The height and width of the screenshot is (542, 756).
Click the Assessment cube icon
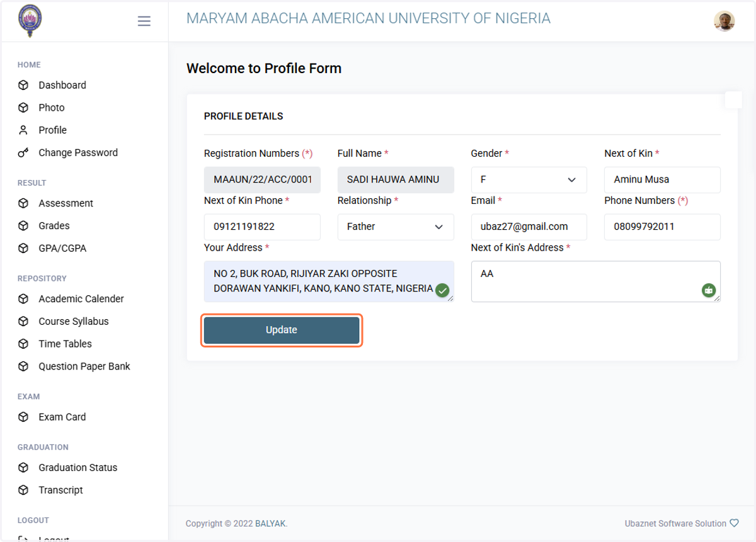coord(23,203)
